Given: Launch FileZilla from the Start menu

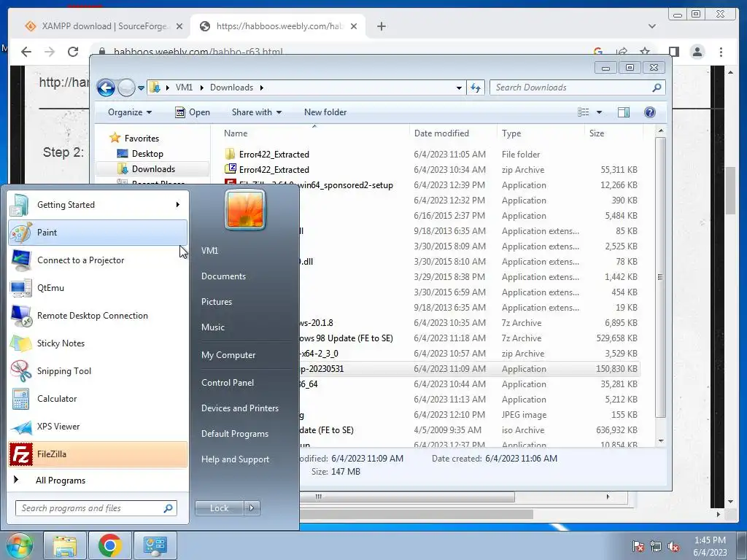Looking at the screenshot, I should point(98,454).
